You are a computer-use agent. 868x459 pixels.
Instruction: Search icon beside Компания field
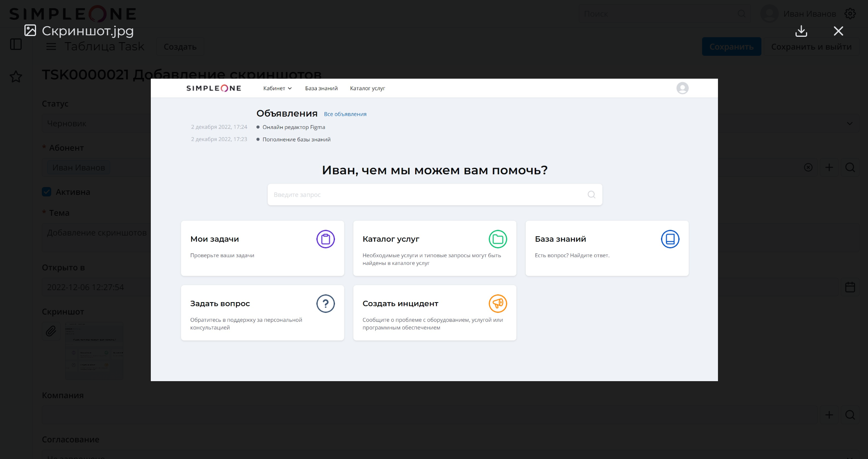850,415
